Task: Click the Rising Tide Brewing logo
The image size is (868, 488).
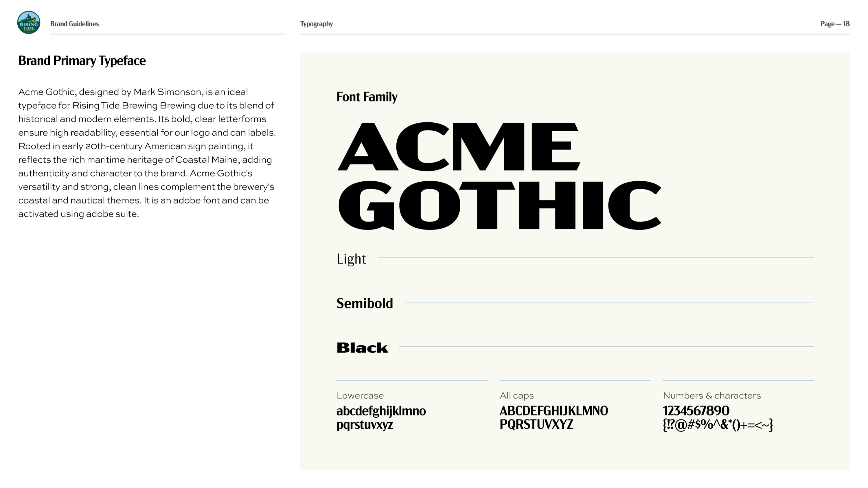Action: (29, 23)
